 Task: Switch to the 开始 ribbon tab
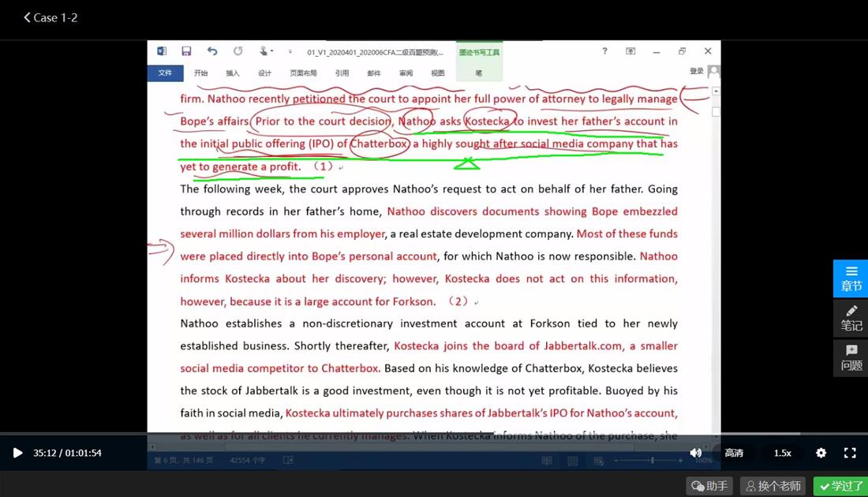(200, 73)
